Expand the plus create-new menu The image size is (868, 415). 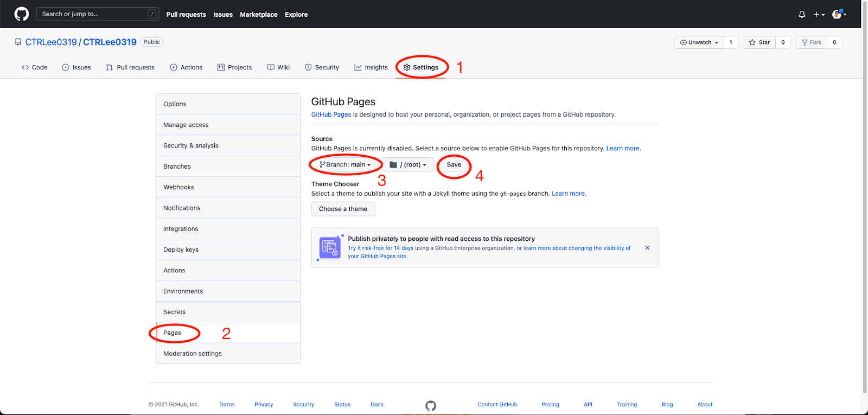click(x=819, y=15)
